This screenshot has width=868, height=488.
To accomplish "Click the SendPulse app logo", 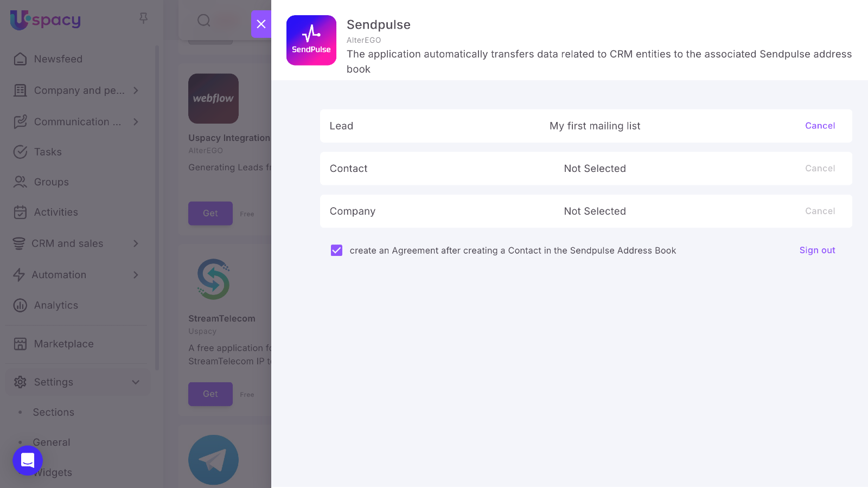I will 311,40.
